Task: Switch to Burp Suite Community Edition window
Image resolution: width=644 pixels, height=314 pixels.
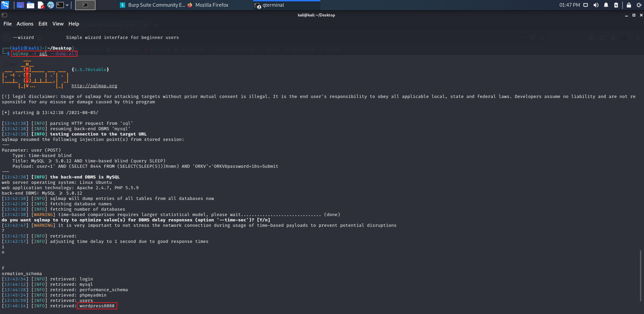Action: pyautogui.click(x=152, y=5)
